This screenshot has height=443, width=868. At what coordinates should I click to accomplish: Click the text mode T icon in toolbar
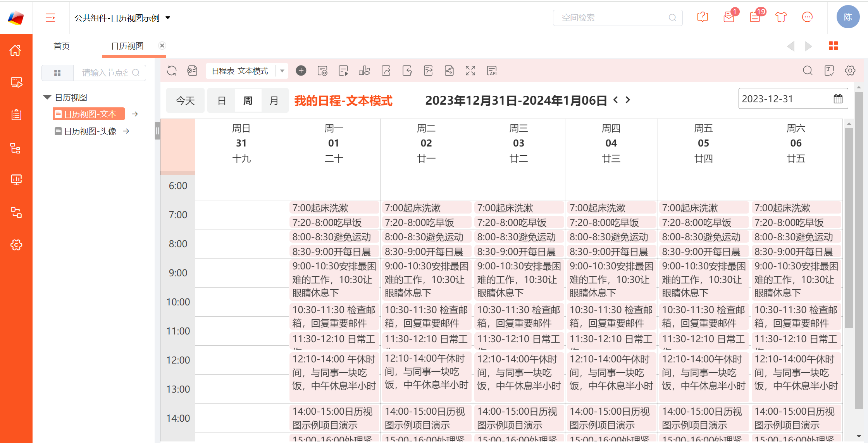[x=829, y=71]
